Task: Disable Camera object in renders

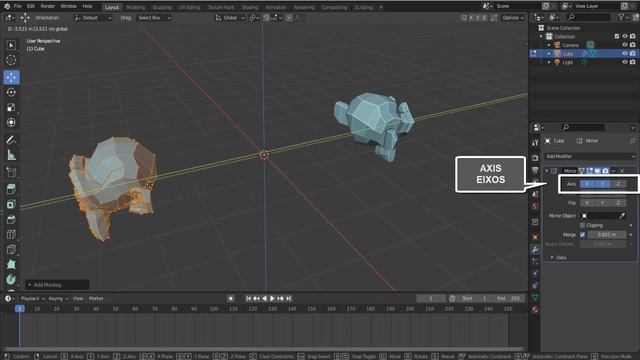Action: click(633, 45)
